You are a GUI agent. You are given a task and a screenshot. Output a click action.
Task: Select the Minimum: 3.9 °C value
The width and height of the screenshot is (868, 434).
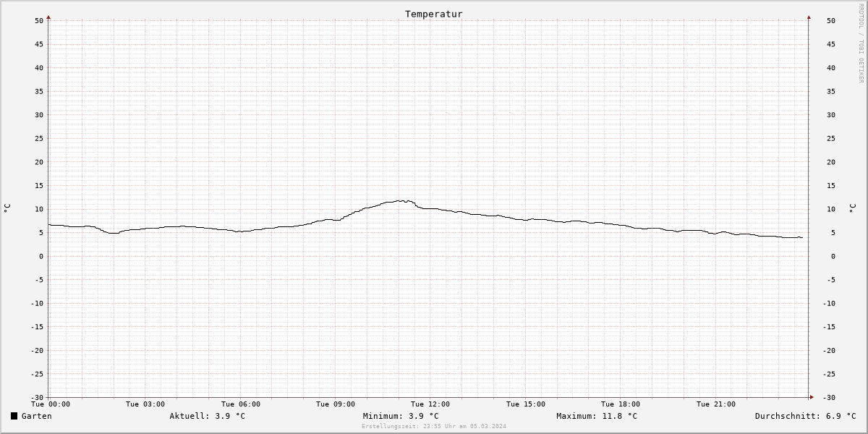click(401, 416)
